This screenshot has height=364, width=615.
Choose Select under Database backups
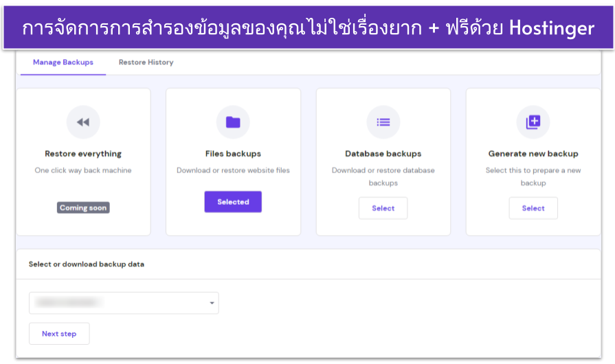383,208
